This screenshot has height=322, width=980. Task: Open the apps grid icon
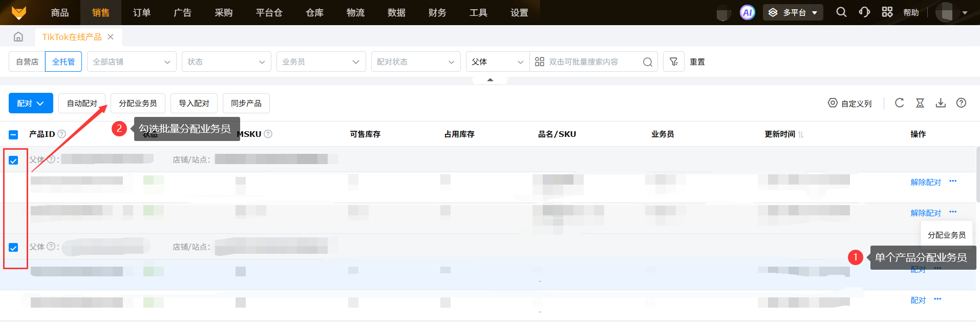click(887, 12)
